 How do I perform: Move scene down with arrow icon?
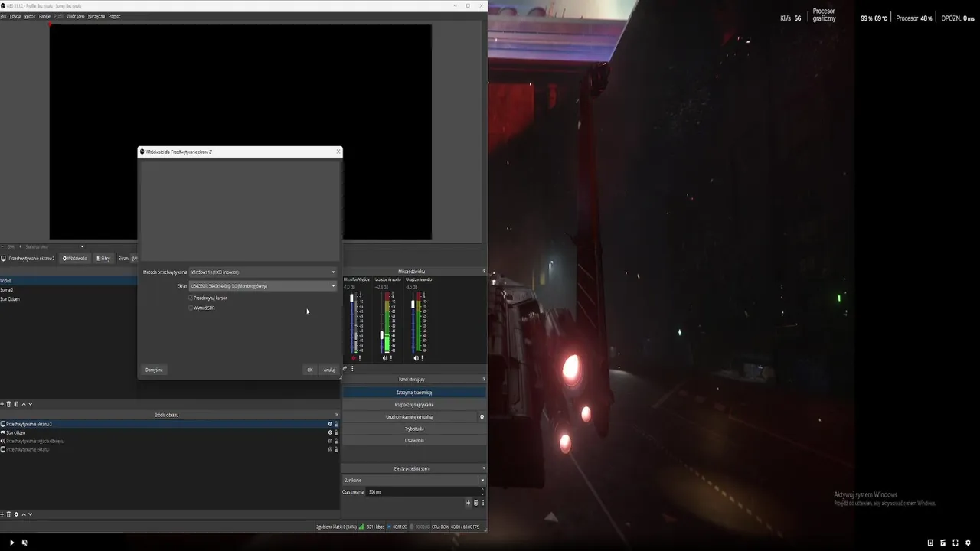31,404
